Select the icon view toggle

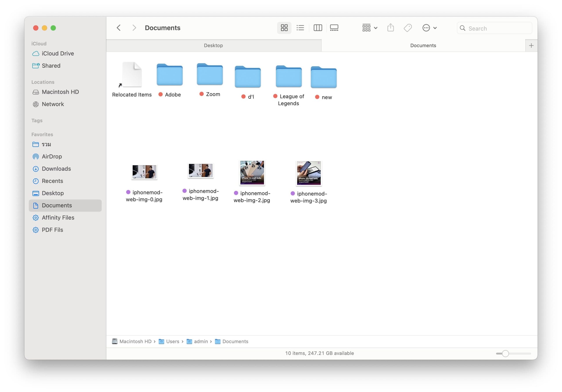pos(284,28)
